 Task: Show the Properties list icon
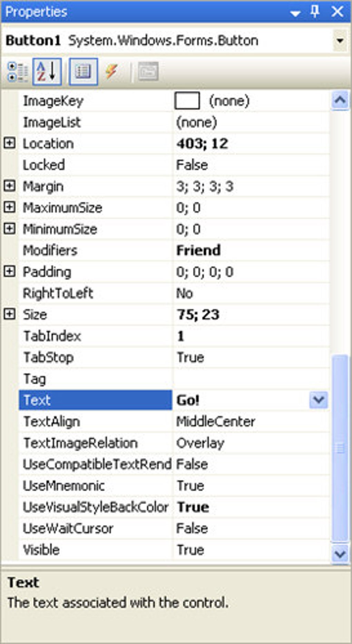[x=83, y=72]
